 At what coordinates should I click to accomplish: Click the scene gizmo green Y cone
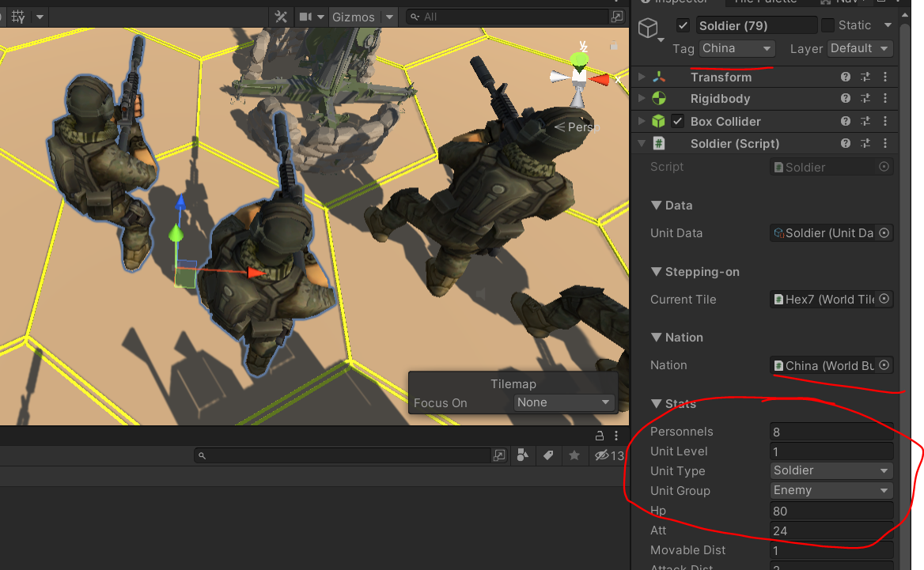click(579, 61)
